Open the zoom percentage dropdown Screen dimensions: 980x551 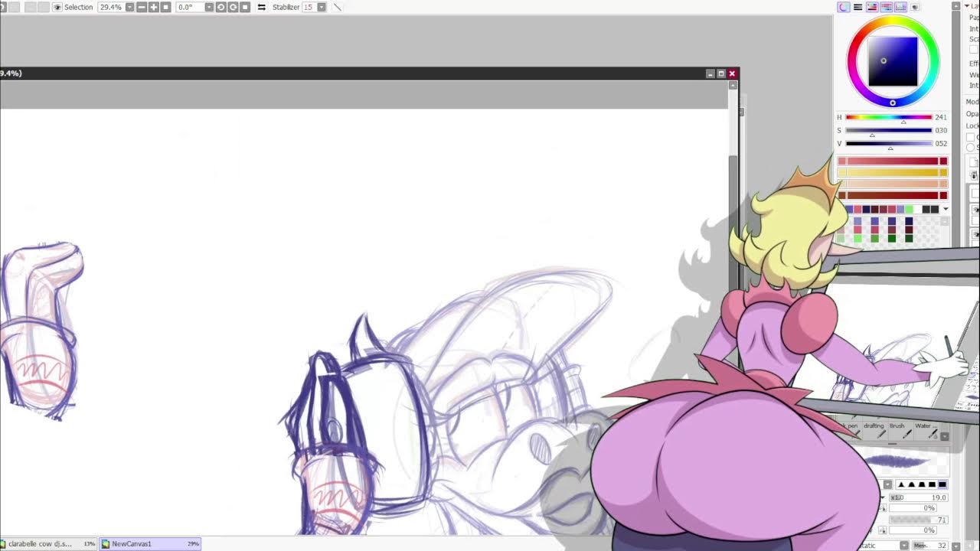pyautogui.click(x=129, y=7)
